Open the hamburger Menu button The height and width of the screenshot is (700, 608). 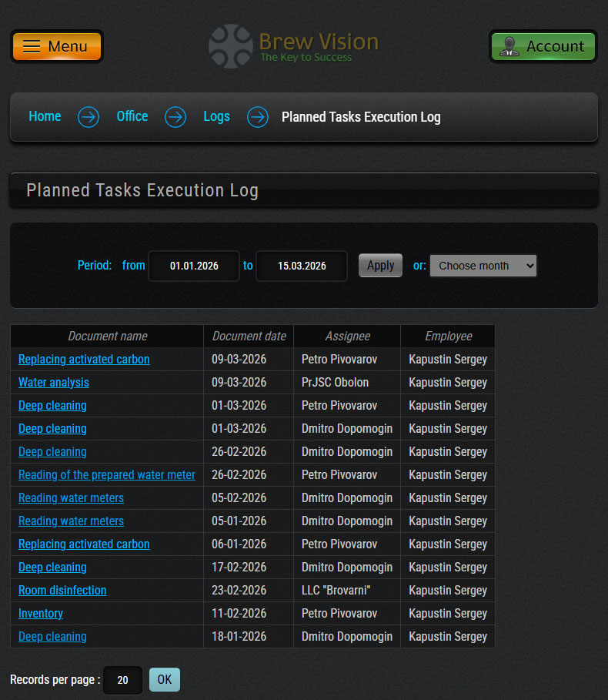(x=57, y=46)
